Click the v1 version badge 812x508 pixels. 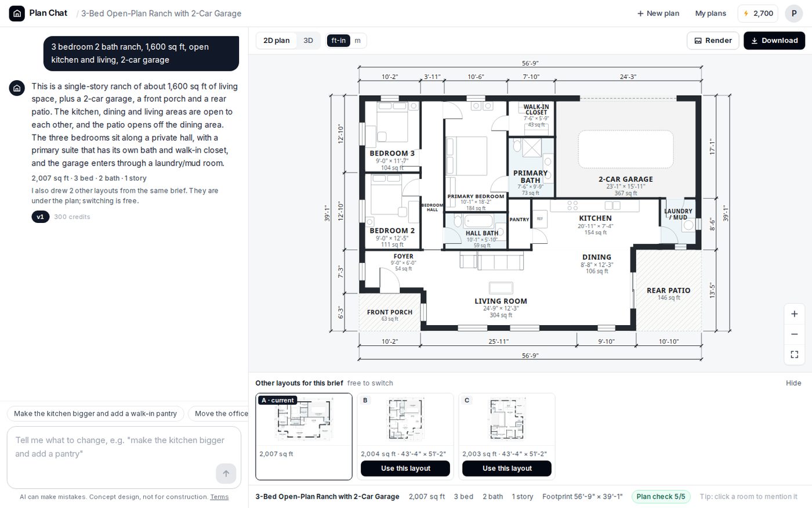(40, 217)
